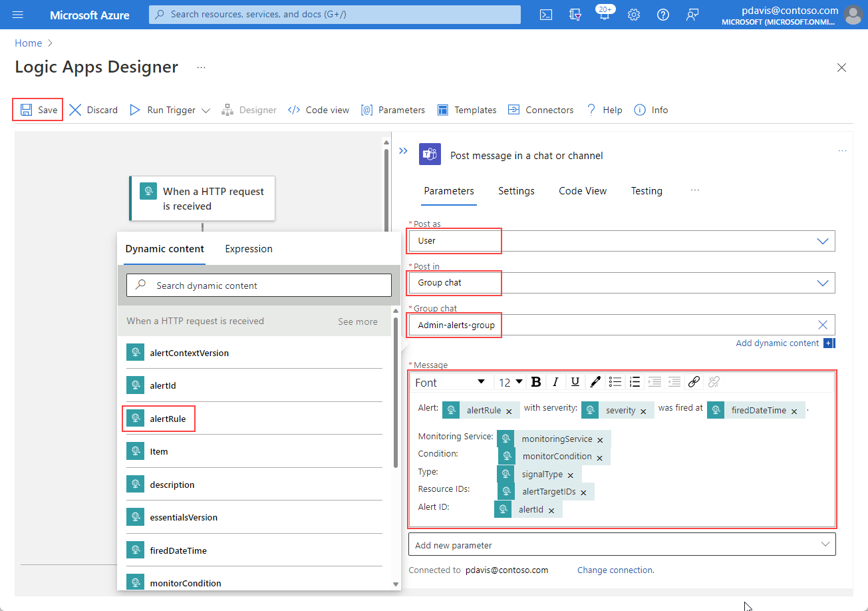The height and width of the screenshot is (611, 868).
Task: Focus the Search dynamic content field
Action: [259, 286]
